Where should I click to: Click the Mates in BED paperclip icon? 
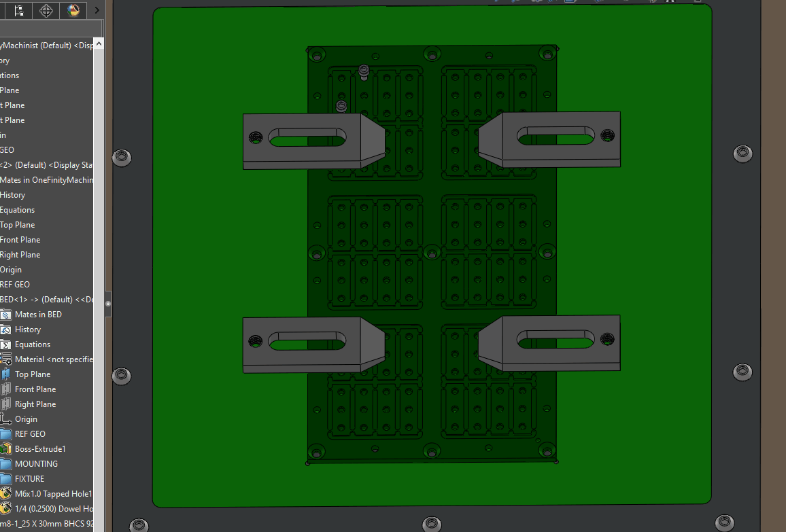pyautogui.click(x=5, y=314)
